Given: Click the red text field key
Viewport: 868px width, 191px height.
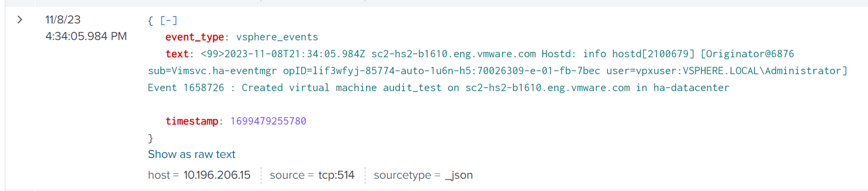Looking at the screenshot, I should pyautogui.click(x=177, y=54).
